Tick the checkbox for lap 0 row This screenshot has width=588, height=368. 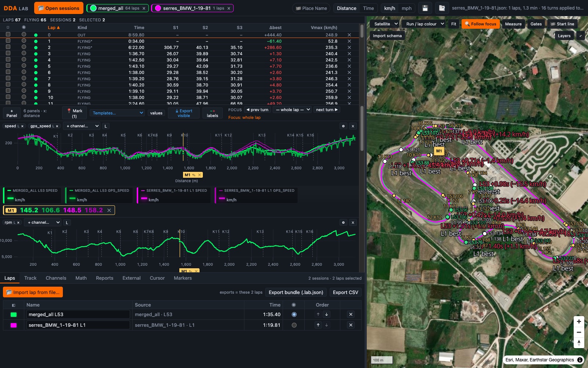8,35
